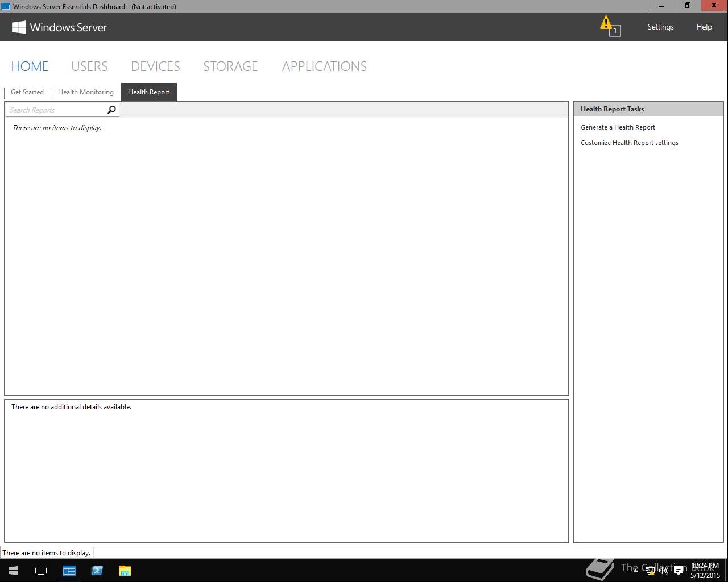Go to the APPLICATIONS section
728x582 pixels.
324,66
